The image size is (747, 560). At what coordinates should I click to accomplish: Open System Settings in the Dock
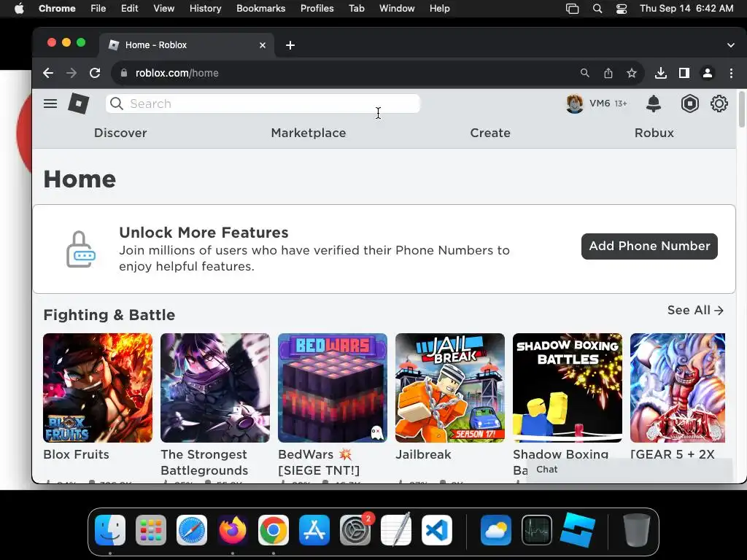point(355,530)
